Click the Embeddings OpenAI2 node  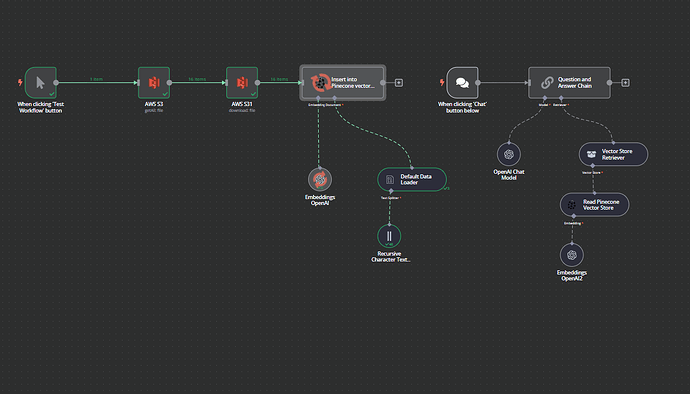[572, 255]
